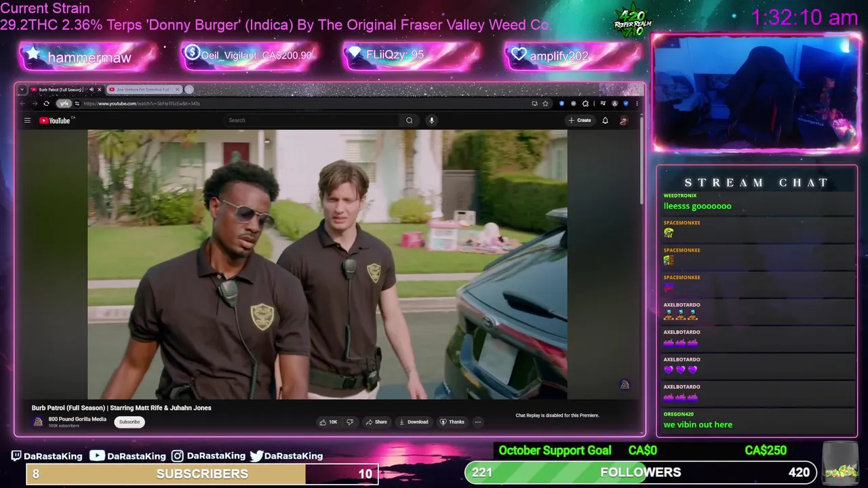Open the browser profile avatar icon

tap(615, 104)
